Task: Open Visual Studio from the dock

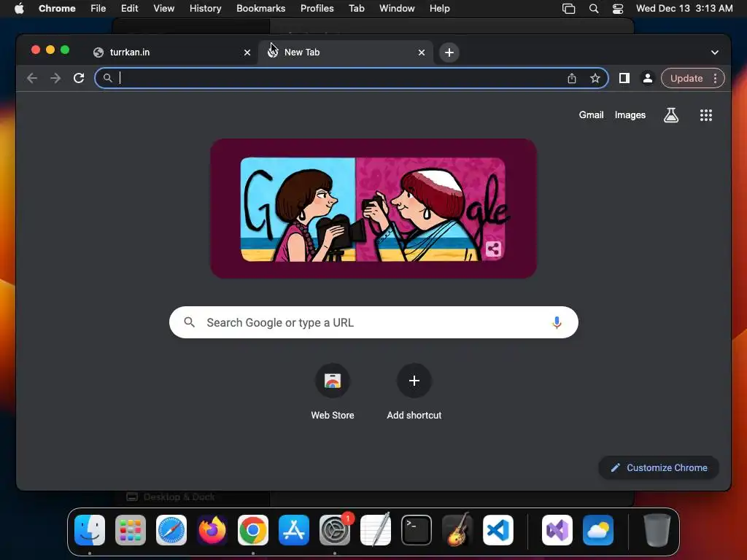Action: [557, 530]
